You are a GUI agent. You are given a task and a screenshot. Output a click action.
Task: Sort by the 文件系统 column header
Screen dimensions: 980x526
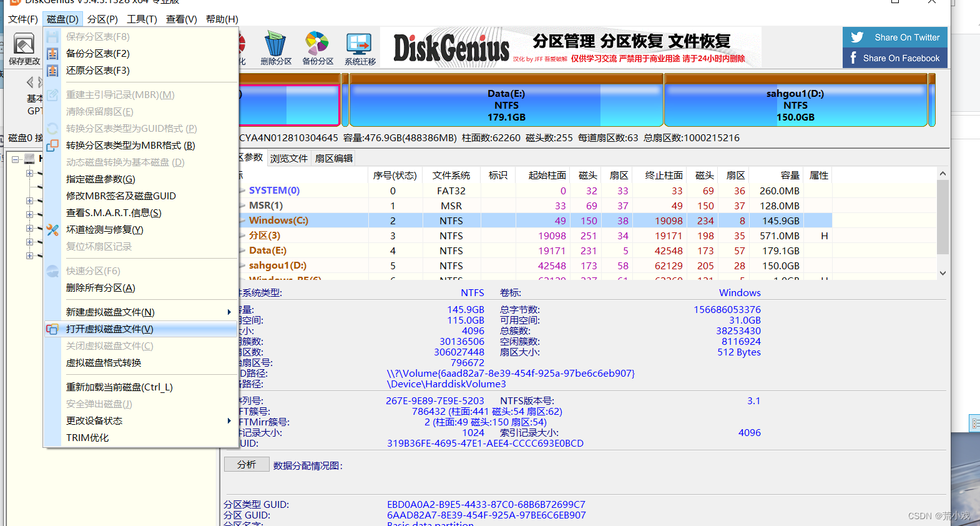451,176
